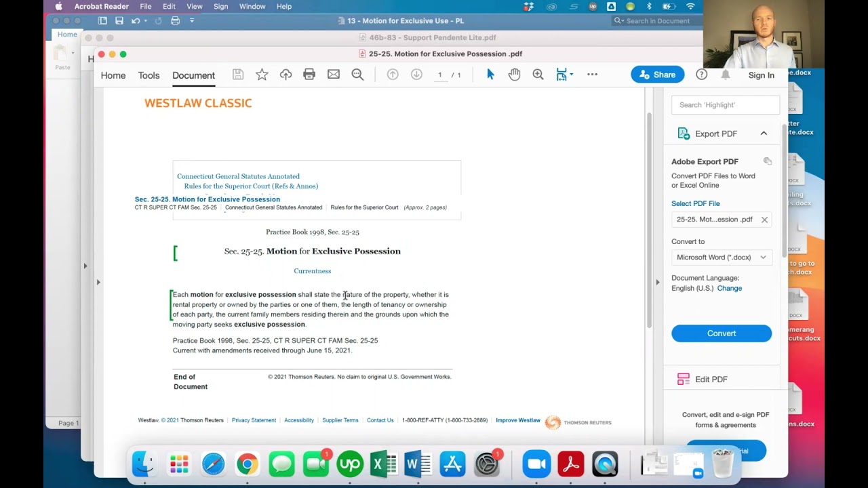Viewport: 868px width, 488px height.
Task: Launch Google Chrome from the Dock
Action: click(248, 464)
